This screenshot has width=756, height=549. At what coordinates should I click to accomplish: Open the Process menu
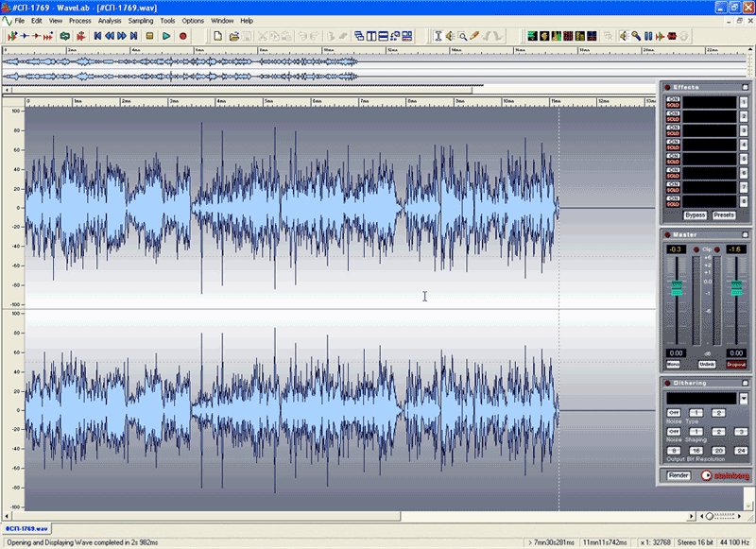(80, 20)
